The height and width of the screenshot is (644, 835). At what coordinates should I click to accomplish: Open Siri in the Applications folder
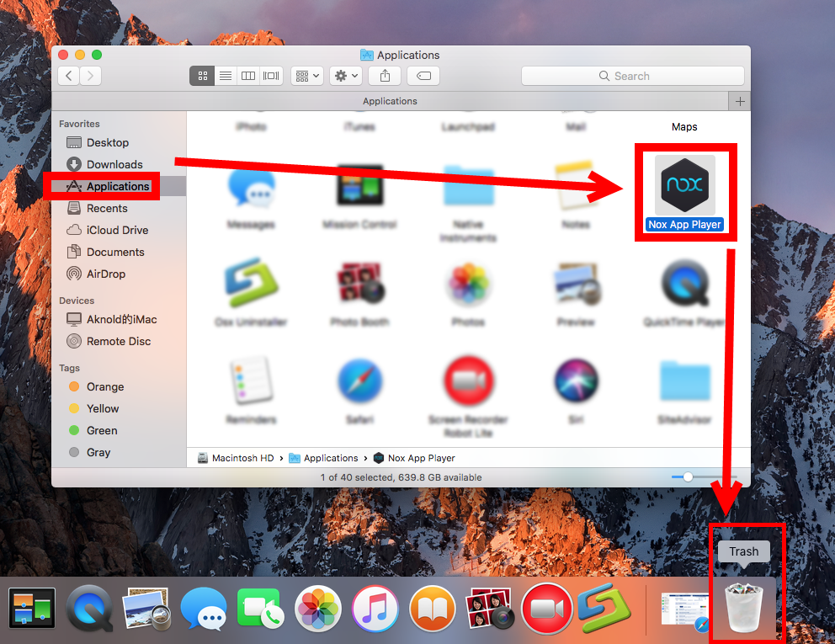point(576,379)
